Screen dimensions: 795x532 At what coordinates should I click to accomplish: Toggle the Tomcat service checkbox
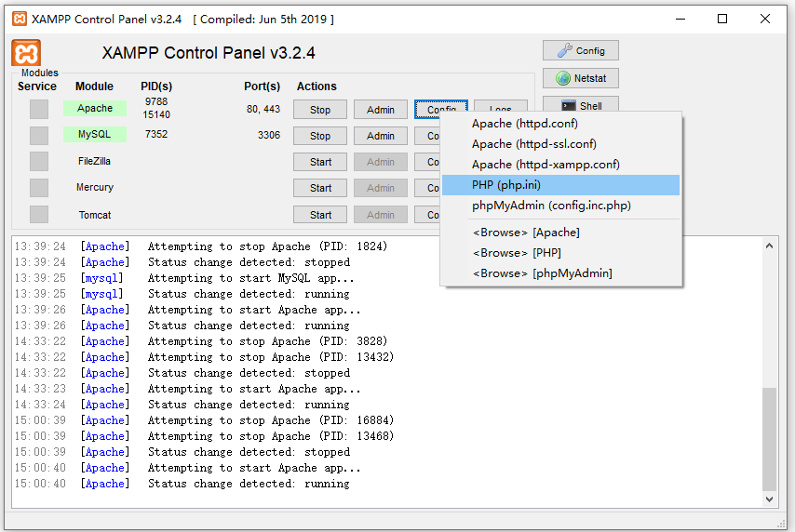tap(39, 214)
